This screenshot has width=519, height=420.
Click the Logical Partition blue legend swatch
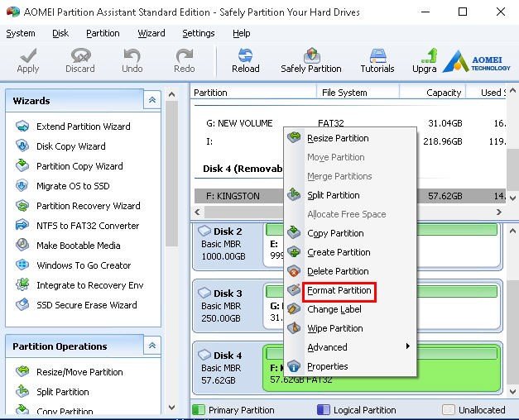324,410
